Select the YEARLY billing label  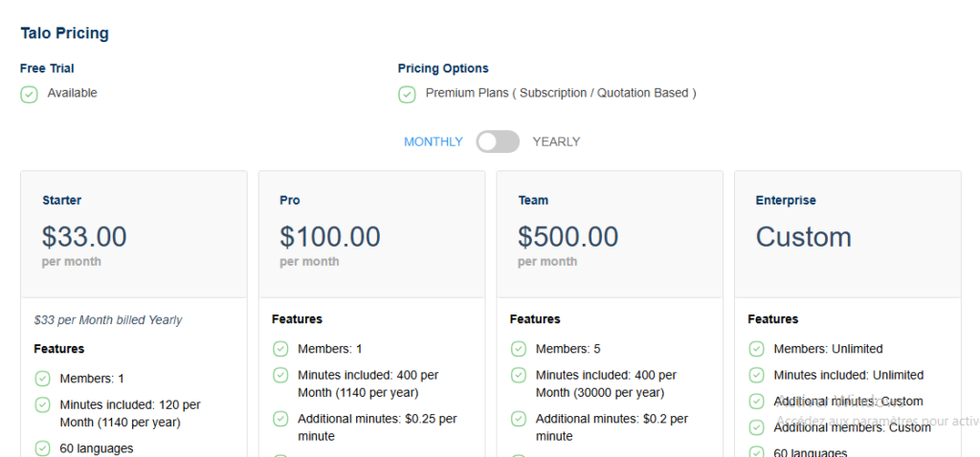pos(556,141)
